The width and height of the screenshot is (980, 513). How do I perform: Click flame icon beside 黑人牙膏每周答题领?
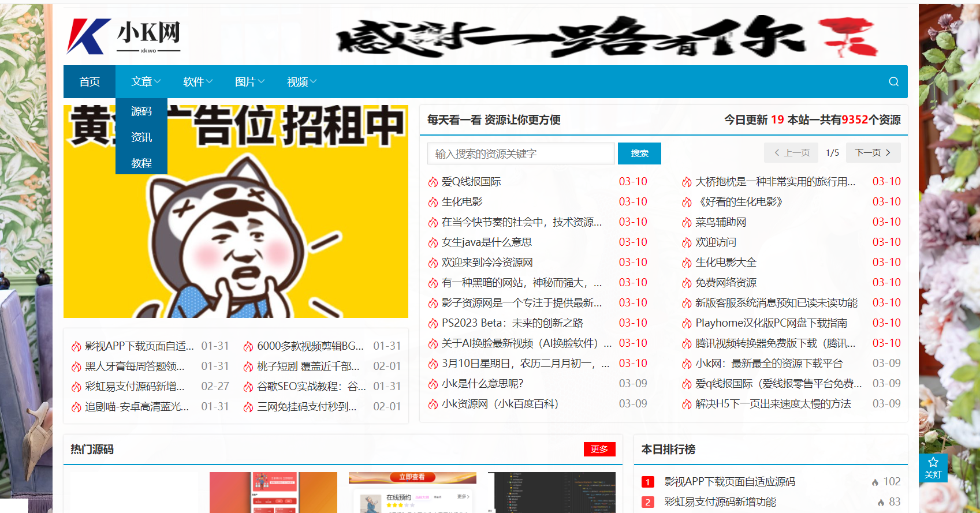[x=76, y=367]
